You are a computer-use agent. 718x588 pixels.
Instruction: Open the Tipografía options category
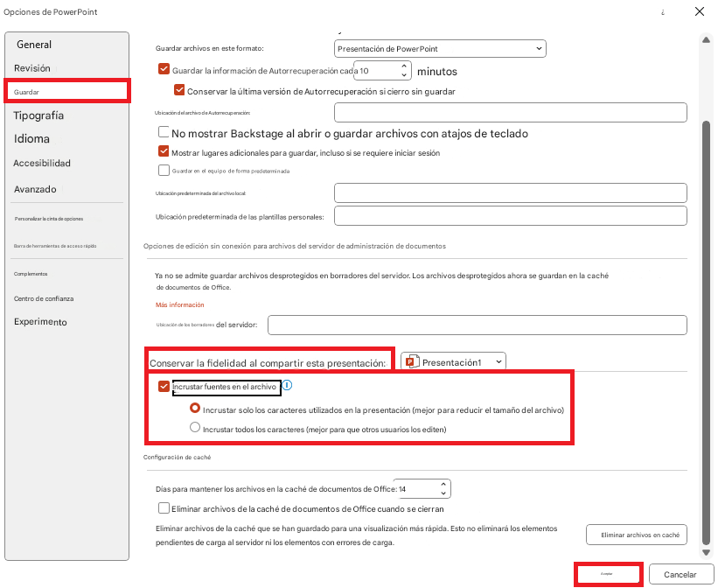click(38, 115)
